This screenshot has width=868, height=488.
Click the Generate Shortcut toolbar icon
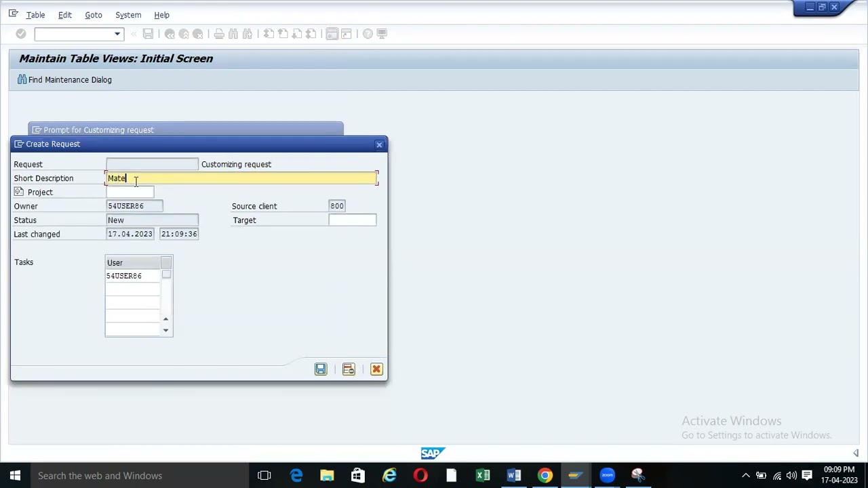click(x=346, y=34)
